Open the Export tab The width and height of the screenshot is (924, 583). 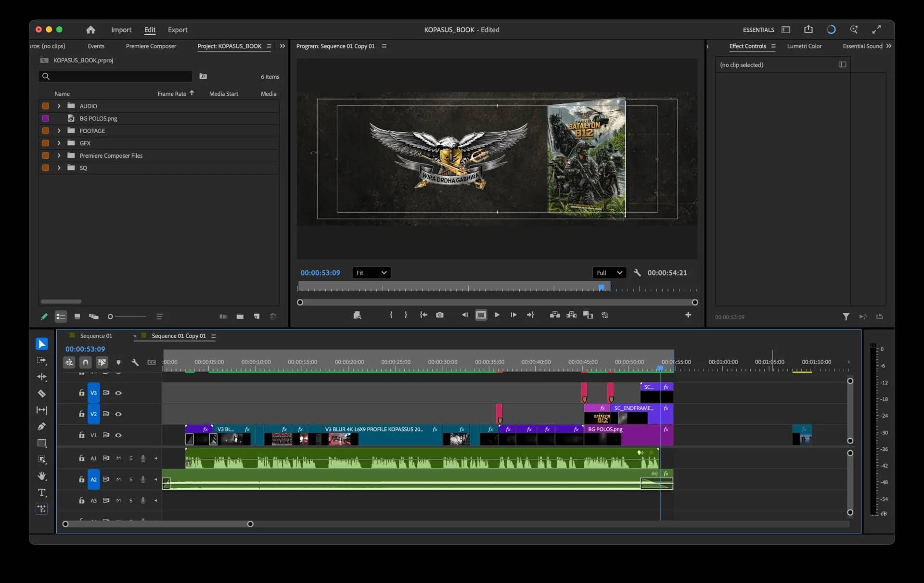(x=178, y=30)
